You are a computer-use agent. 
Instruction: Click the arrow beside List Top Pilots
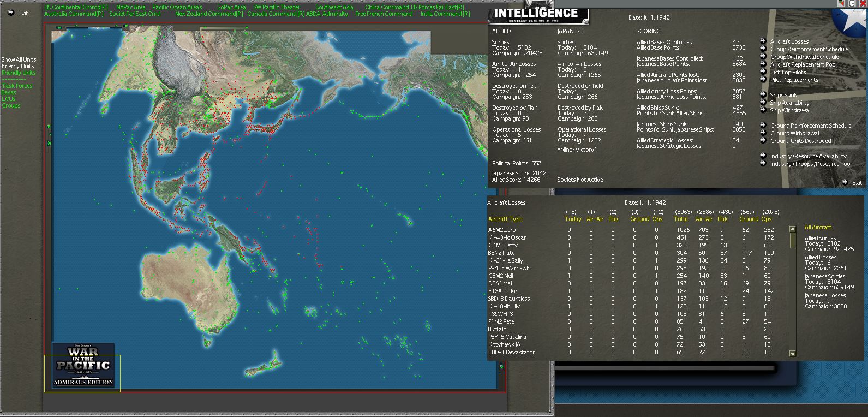click(x=763, y=72)
